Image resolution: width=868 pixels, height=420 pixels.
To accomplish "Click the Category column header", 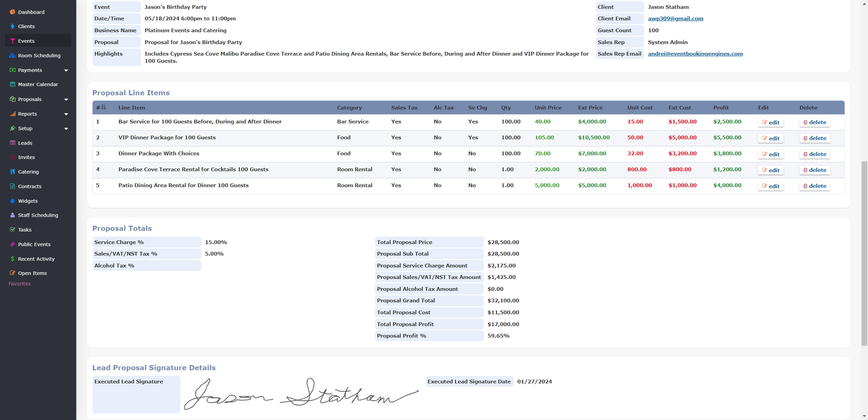I will click(x=349, y=108).
